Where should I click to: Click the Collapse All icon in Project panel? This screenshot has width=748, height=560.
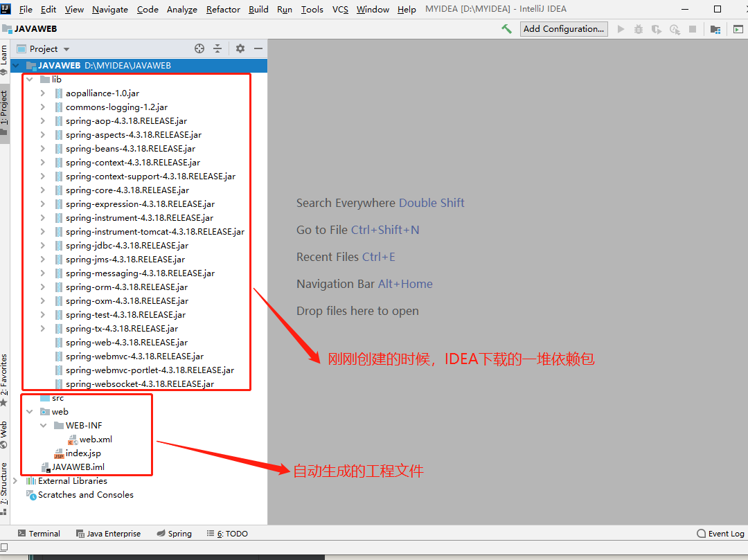[x=217, y=48]
